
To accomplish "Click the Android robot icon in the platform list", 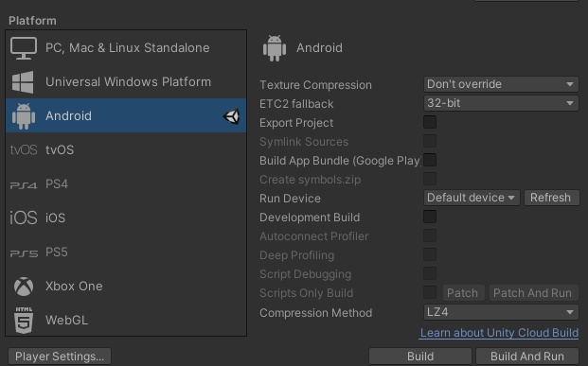I will pyautogui.click(x=24, y=116).
